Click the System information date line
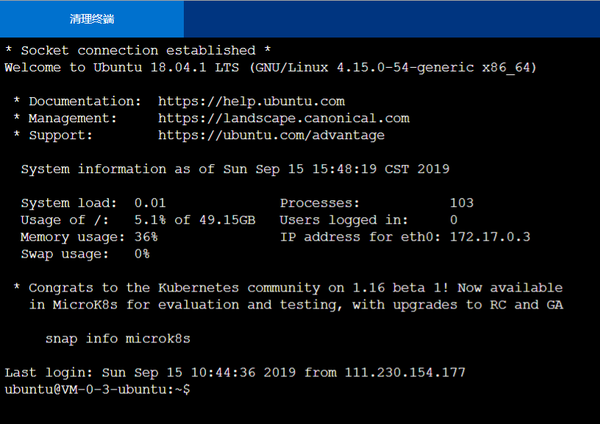Viewport: 600px width, 424px height. [x=235, y=169]
